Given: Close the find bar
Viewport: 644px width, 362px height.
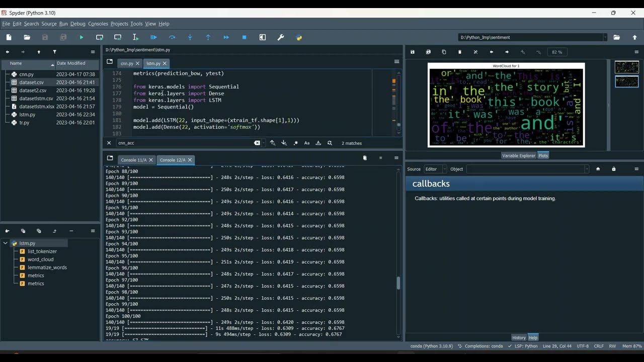Looking at the screenshot, I should click(x=109, y=143).
